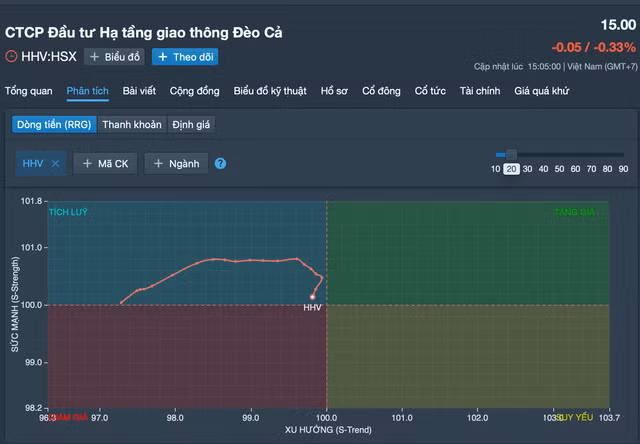Switch to the Định giá view
The width and height of the screenshot is (640, 444).
point(191,125)
